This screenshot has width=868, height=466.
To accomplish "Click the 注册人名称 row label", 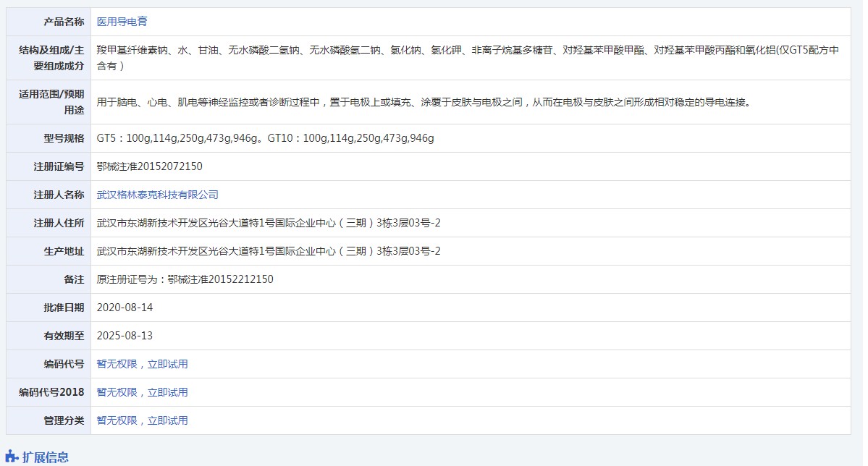I will tap(59, 195).
